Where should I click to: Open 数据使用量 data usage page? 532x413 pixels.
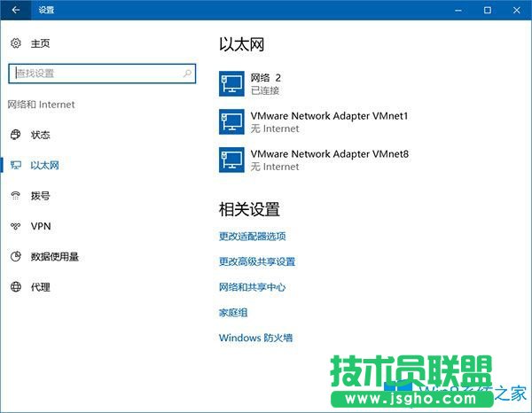(55, 257)
